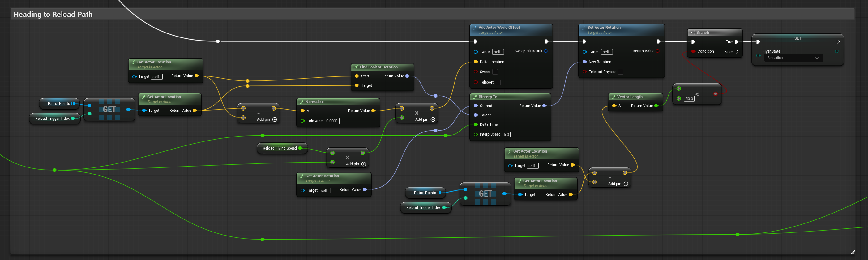Click the New Rotation input pin
The height and width of the screenshot is (260, 868).
click(x=585, y=62)
